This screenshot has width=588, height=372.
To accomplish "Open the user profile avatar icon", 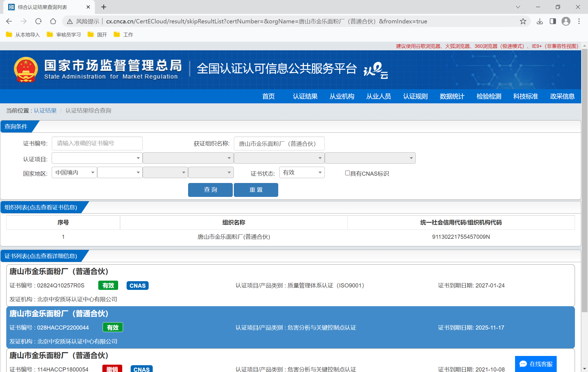I will click(566, 21).
